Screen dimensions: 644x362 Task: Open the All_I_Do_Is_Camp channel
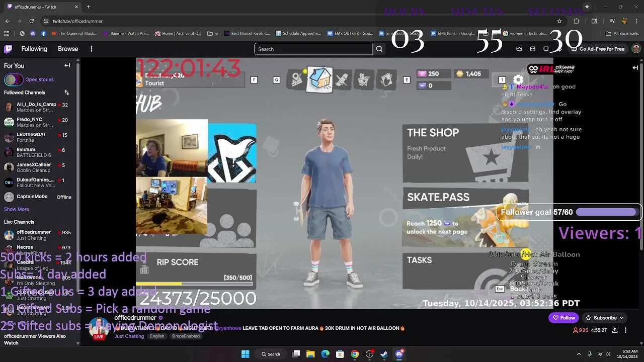tap(39, 107)
